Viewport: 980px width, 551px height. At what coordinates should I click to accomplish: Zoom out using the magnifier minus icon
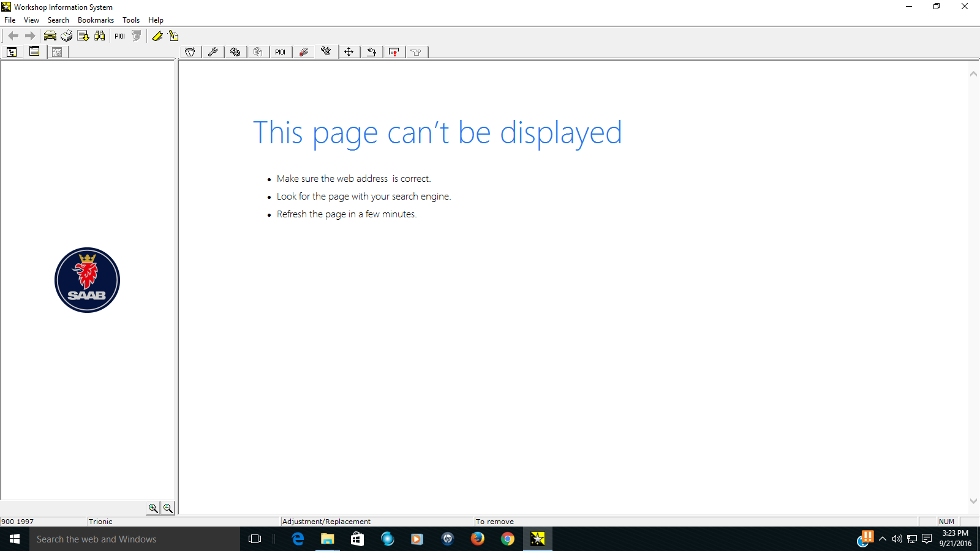167,508
